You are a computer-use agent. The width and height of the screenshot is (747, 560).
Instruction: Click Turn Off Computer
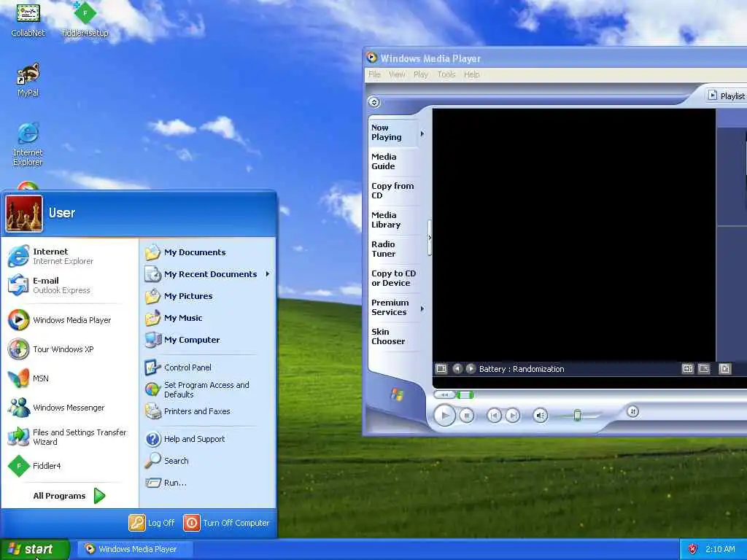pyautogui.click(x=227, y=523)
